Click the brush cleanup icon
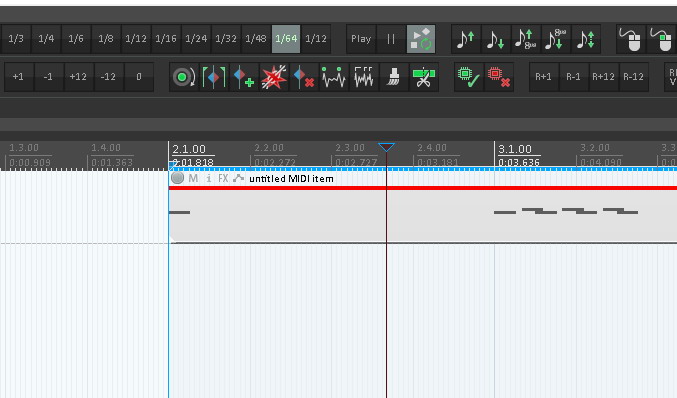This screenshot has width=677, height=398. point(394,77)
